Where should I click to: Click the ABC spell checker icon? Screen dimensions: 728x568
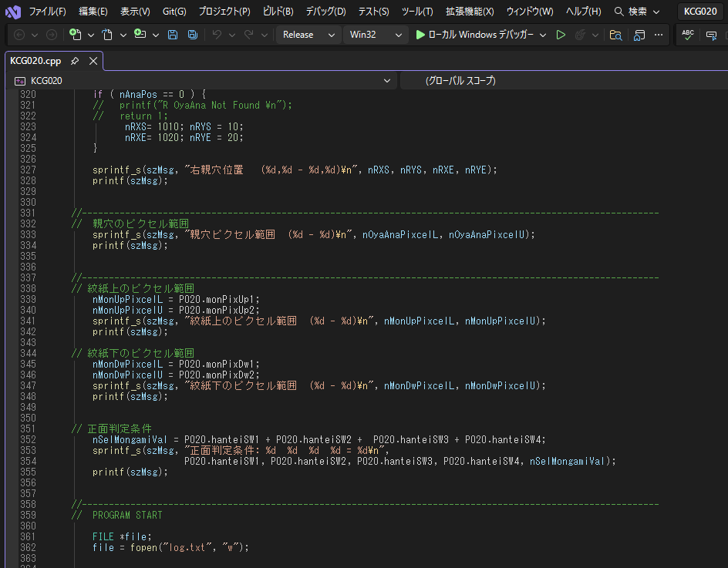[688, 35]
